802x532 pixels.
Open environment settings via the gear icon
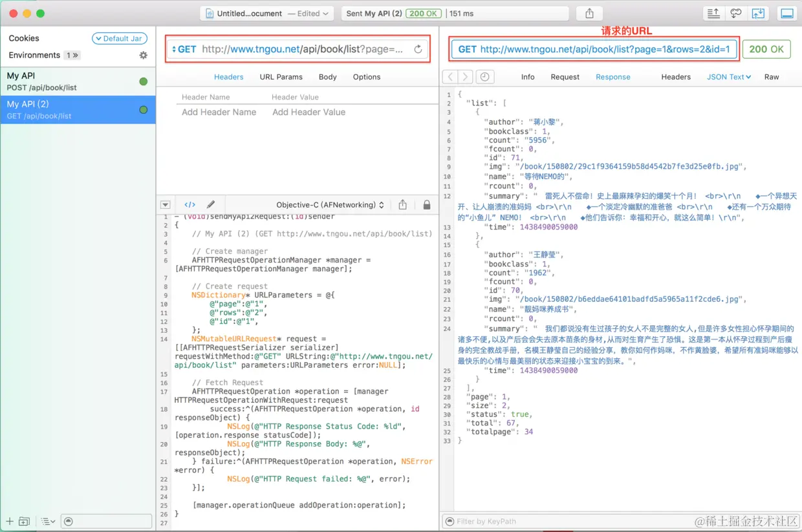(x=144, y=56)
